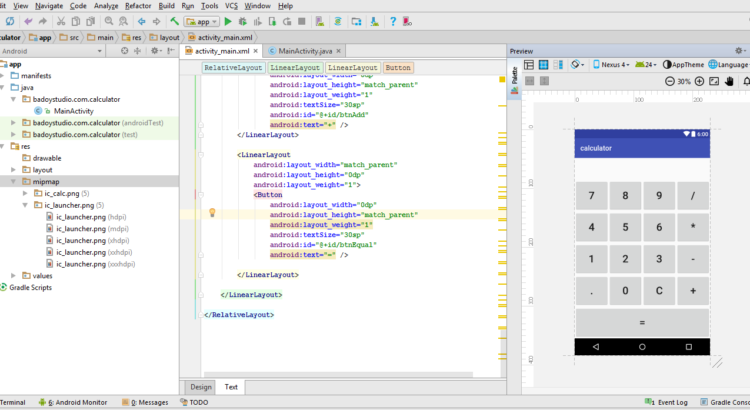750x410 pixels.
Task: Switch to the MainActivity.java tab
Action: pos(305,50)
